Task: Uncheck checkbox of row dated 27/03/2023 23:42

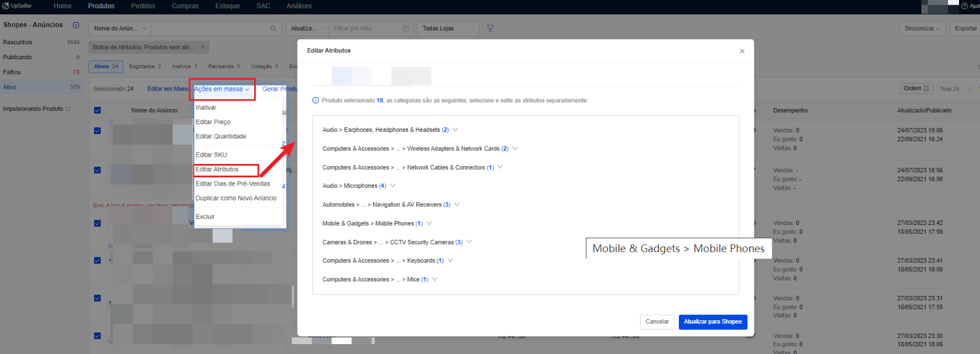Action: [x=98, y=223]
